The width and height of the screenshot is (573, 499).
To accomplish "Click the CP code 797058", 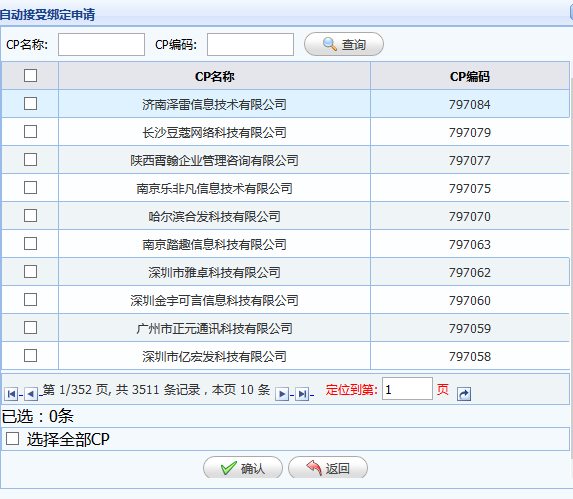I will [470, 356].
